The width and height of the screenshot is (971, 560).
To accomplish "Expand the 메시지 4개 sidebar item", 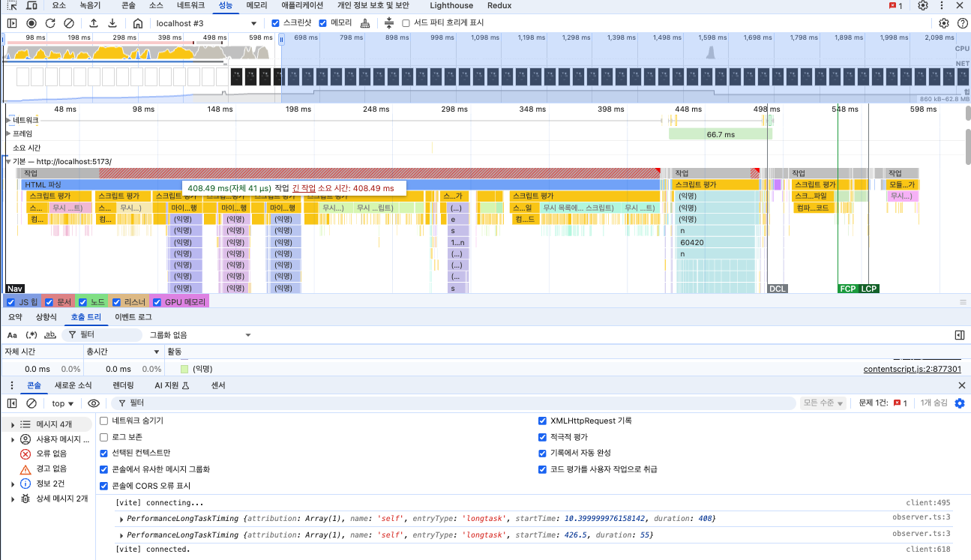I will tap(13, 424).
